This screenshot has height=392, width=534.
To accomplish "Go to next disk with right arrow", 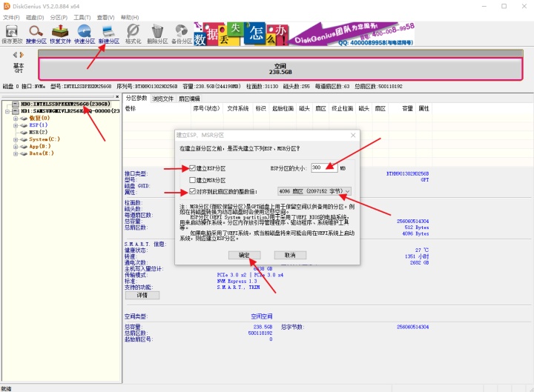I will click(22, 55).
